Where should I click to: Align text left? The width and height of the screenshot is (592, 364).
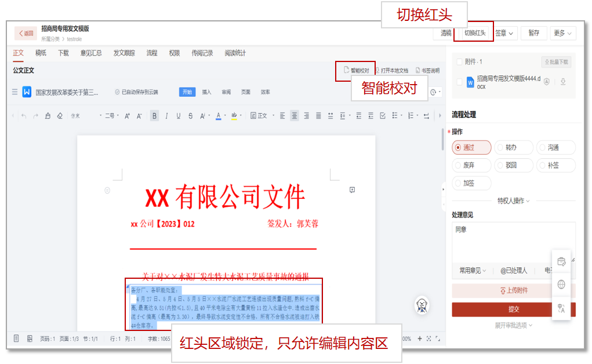coord(282,116)
